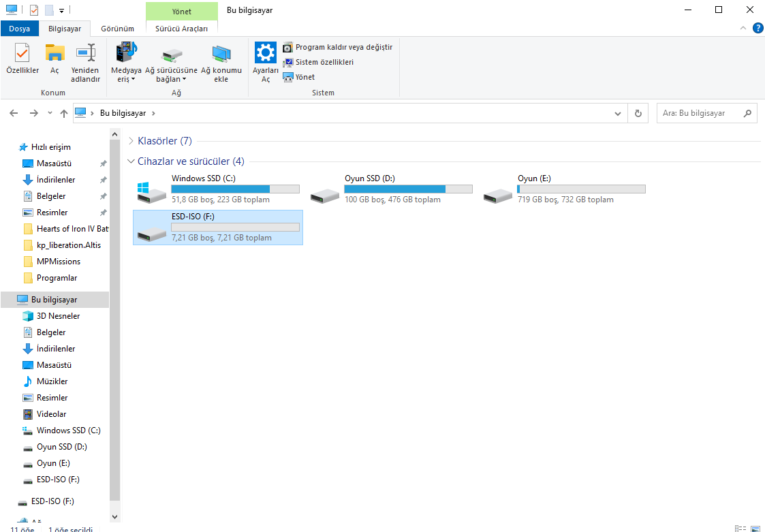Open recent locations dropdown arrow
Viewport: 765px width, 532px height.
50,113
